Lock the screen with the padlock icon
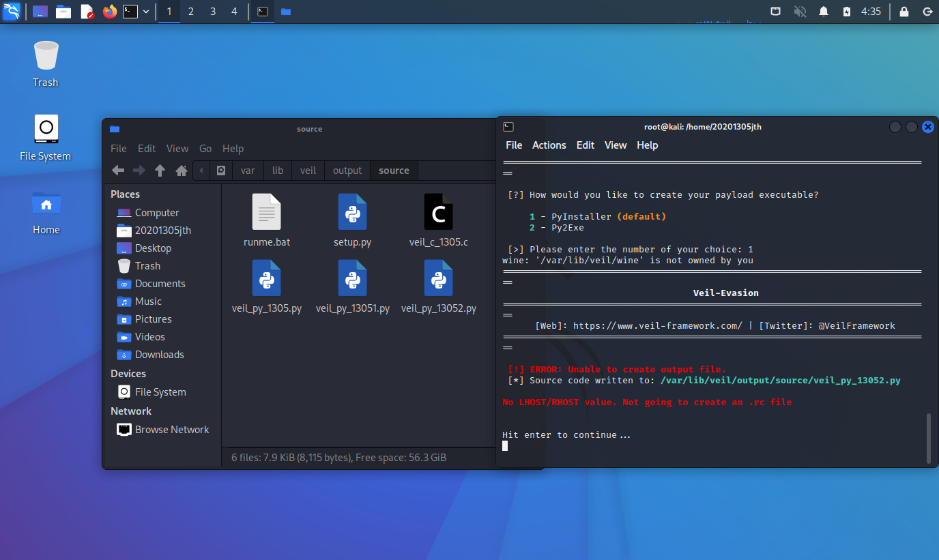 904,12
